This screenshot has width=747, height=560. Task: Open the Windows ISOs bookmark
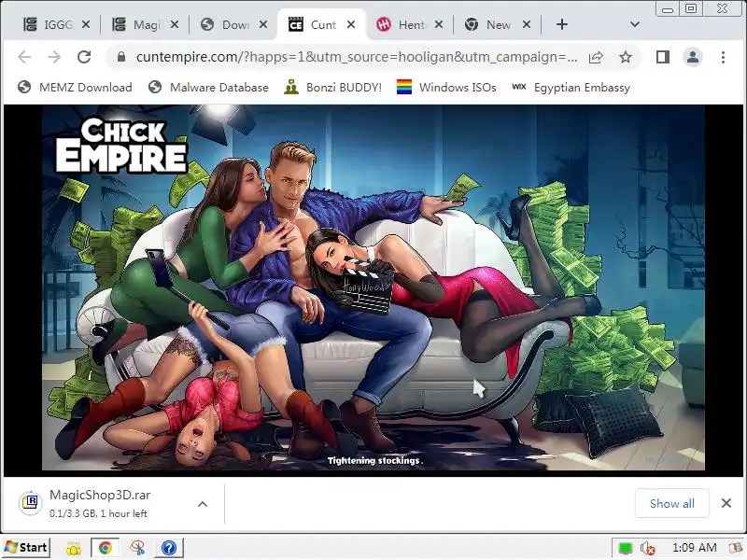pyautogui.click(x=446, y=88)
